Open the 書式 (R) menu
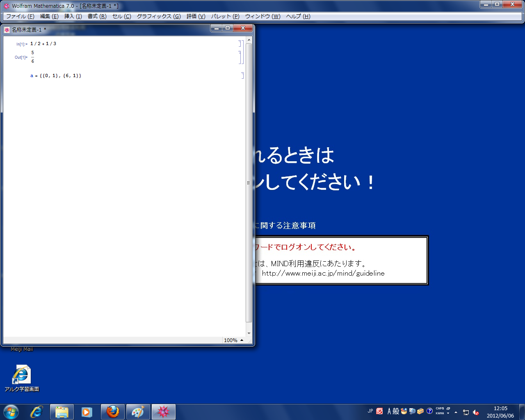 coord(97,16)
